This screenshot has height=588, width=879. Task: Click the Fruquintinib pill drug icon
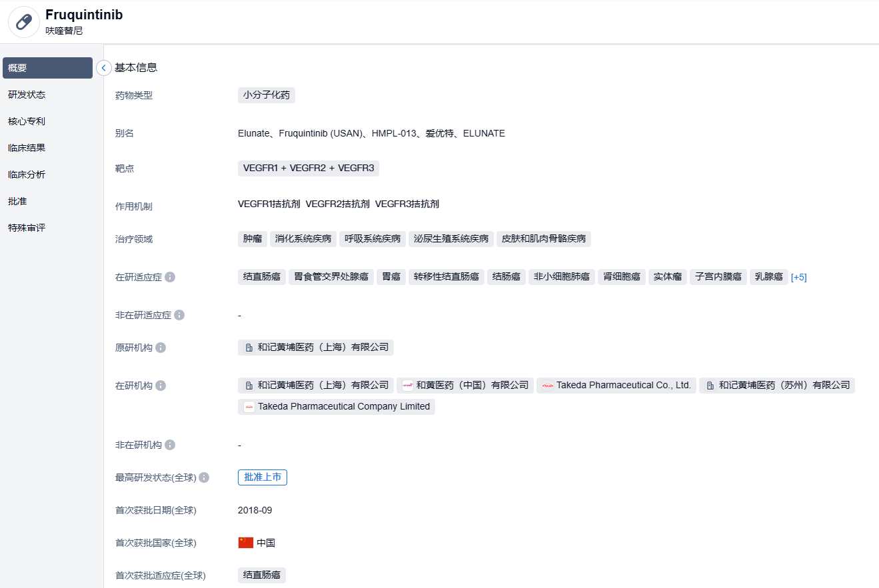pyautogui.click(x=24, y=22)
